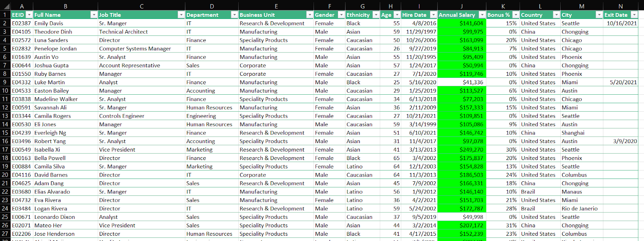Screen dimensions: 644x241
Task: Select column J by its header letter
Action: pyautogui.click(x=461, y=6)
